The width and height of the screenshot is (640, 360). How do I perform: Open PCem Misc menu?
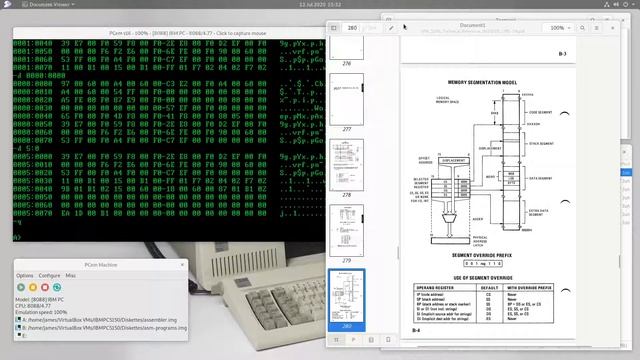(x=71, y=276)
